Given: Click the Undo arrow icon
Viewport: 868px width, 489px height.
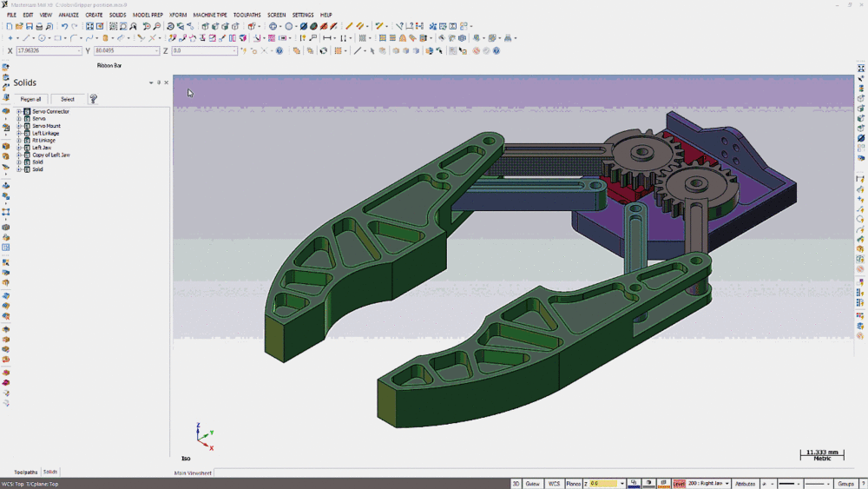Looking at the screenshot, I should [64, 26].
